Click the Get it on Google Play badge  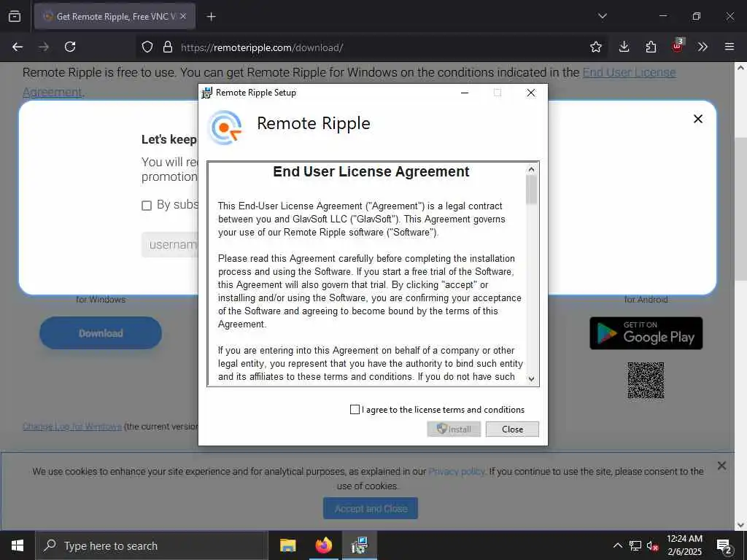(646, 333)
